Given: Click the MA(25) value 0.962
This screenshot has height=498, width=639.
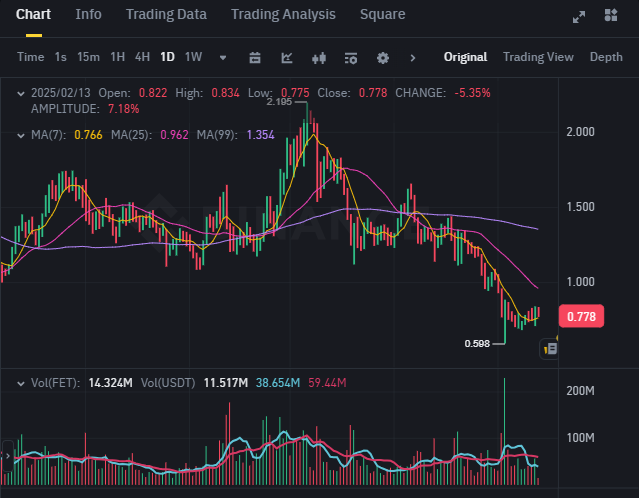Looking at the screenshot, I should pyautogui.click(x=174, y=135).
